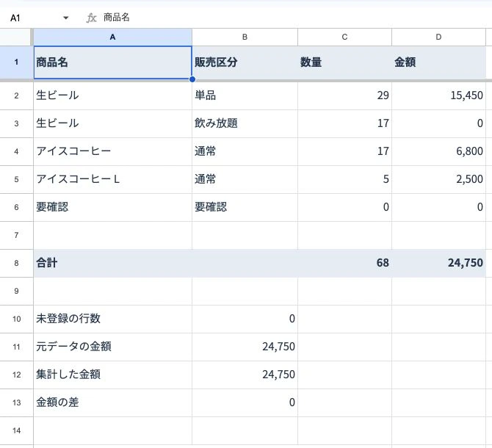Screen dimensions: 492x448
Task: Select the value 0 next to 金額の差
Action: click(x=245, y=402)
